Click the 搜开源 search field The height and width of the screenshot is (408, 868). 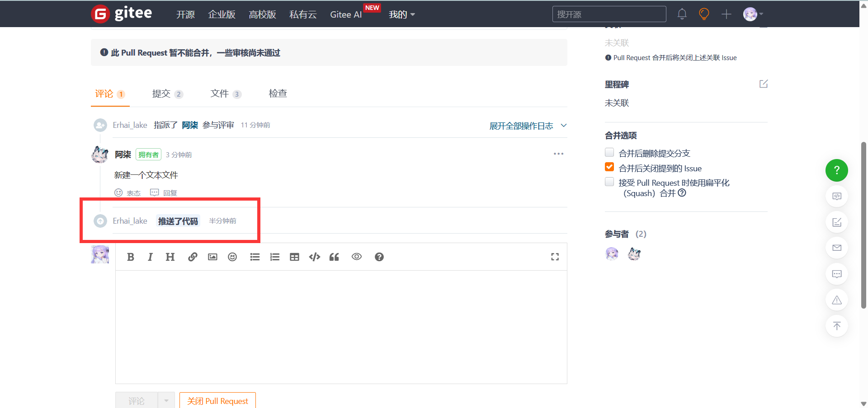[x=609, y=14]
